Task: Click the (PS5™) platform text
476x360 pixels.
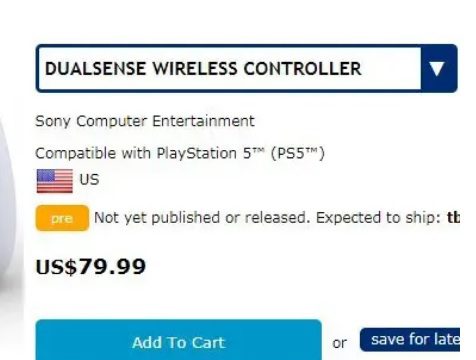Action: point(298,153)
